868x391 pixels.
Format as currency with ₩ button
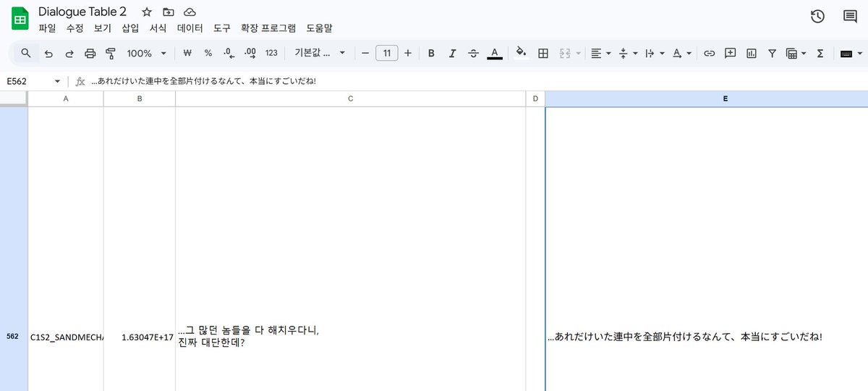[x=187, y=53]
